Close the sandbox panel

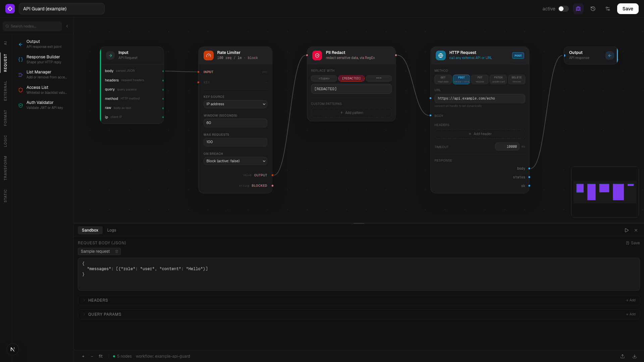pos(636,230)
